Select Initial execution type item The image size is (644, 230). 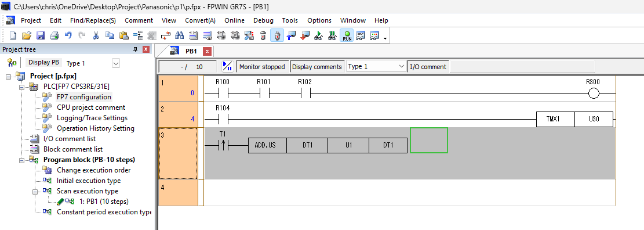coord(89,181)
